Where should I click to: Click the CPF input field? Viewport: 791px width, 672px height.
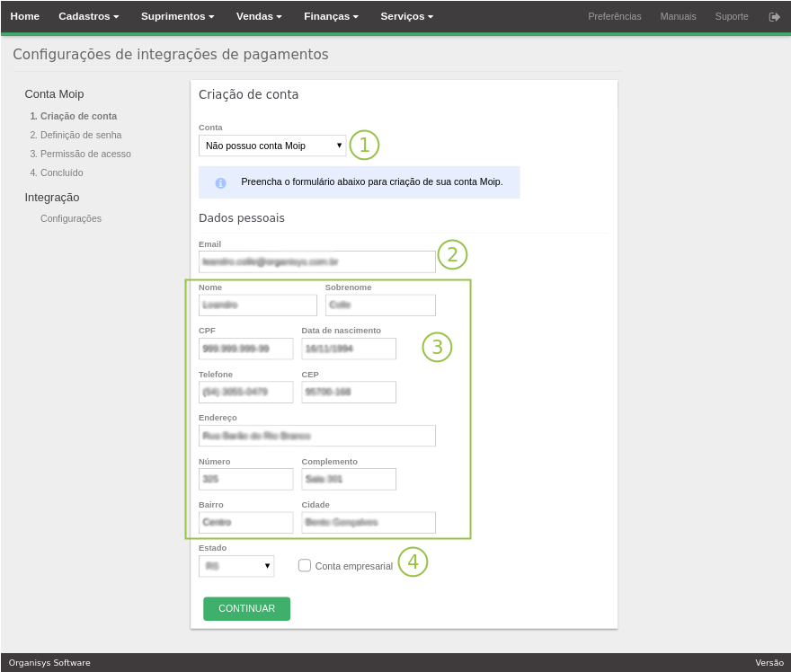245,349
